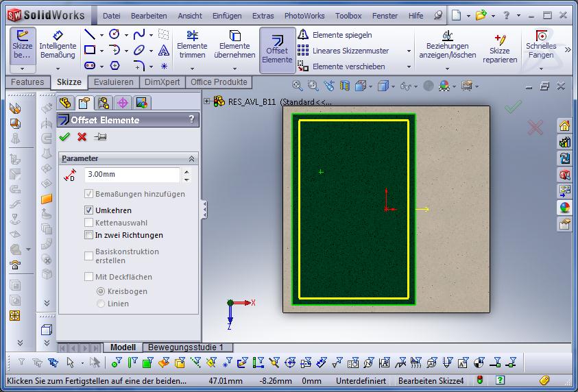
Task: Select the Elemente spiegeln icon
Action: click(x=303, y=35)
